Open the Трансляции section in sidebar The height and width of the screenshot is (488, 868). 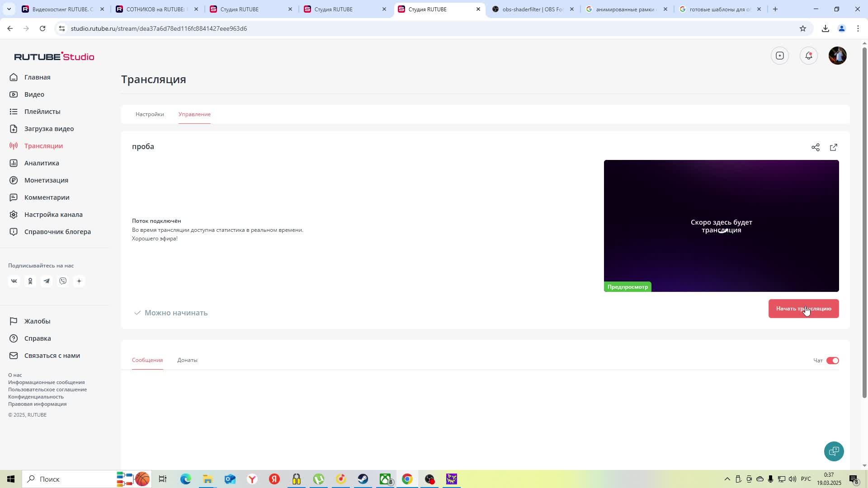(x=43, y=145)
